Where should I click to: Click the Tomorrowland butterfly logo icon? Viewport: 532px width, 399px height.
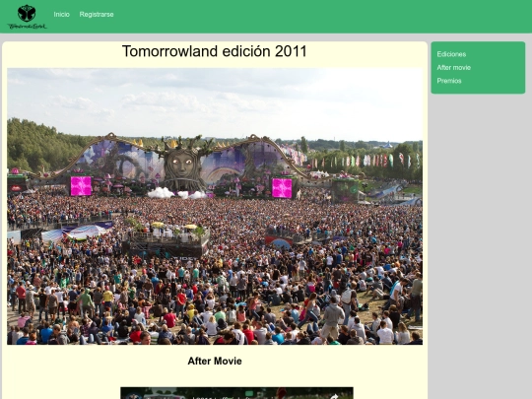pos(27,13)
